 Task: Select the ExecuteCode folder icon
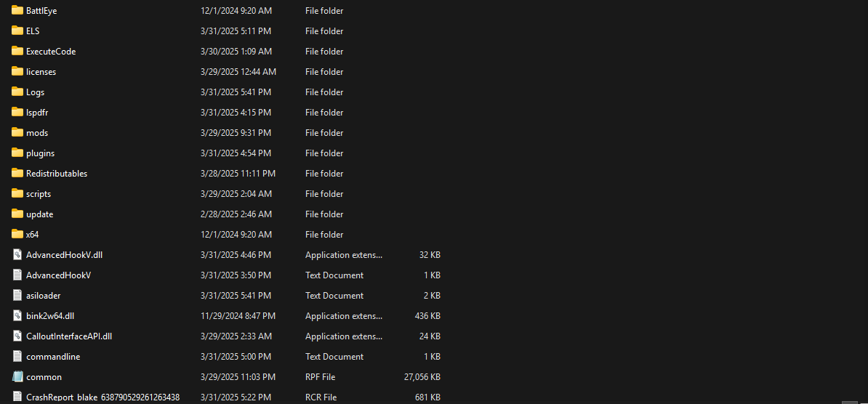click(18, 51)
